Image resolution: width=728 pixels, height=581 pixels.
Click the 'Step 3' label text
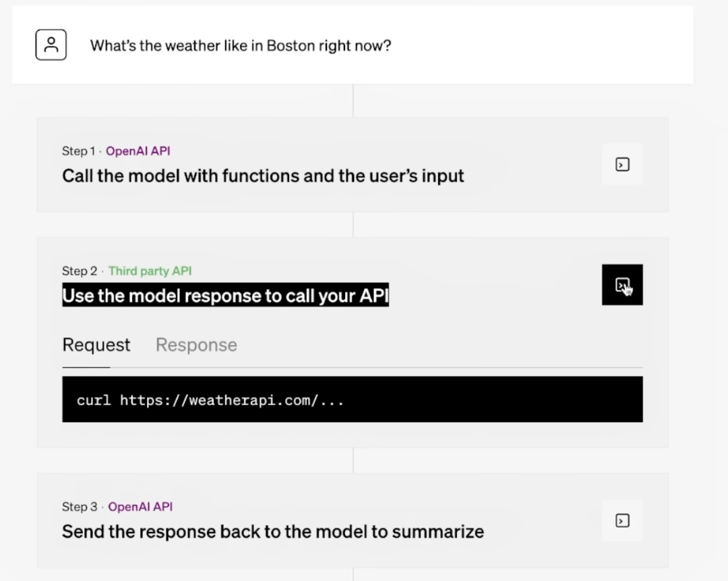click(80, 507)
